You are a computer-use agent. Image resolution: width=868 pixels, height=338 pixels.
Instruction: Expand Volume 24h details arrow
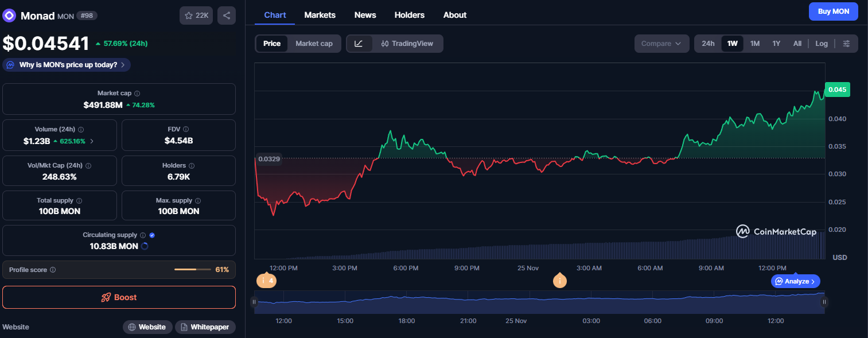92,141
